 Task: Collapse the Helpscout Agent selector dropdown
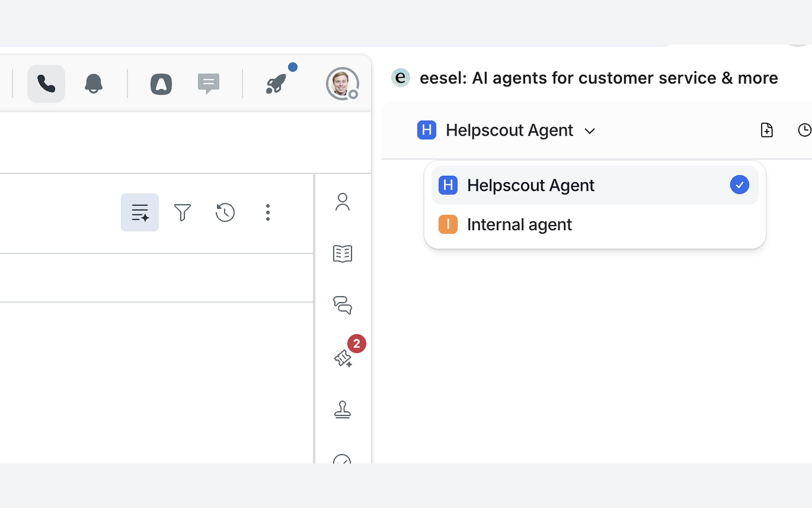click(506, 130)
